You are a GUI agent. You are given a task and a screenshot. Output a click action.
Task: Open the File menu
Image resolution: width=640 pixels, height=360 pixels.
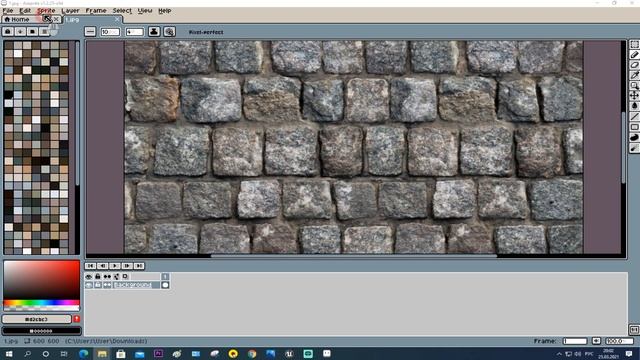click(x=8, y=11)
